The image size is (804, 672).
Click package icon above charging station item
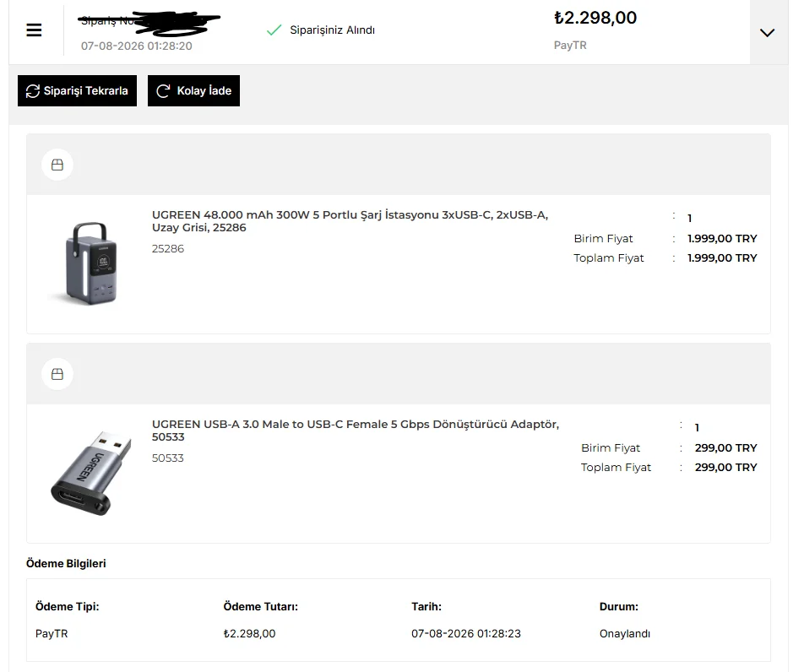pos(57,165)
